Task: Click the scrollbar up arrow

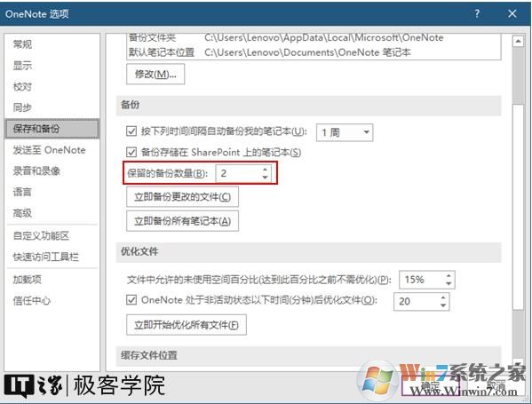Action: (518, 41)
